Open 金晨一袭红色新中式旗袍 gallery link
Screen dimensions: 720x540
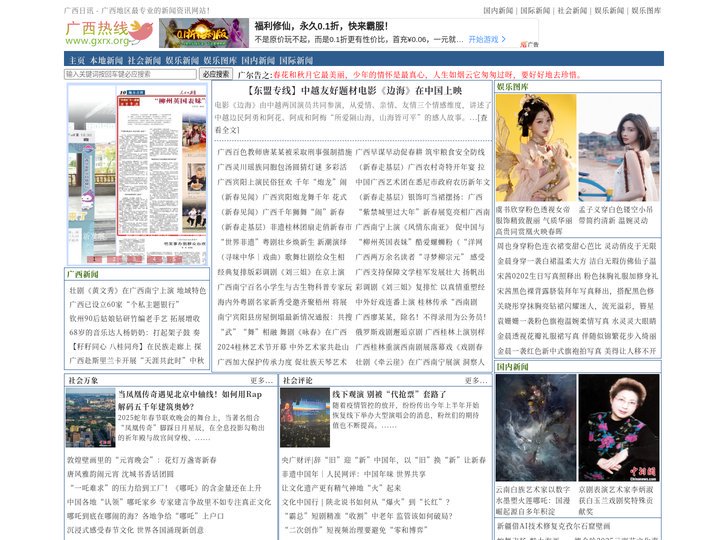pos(576,351)
